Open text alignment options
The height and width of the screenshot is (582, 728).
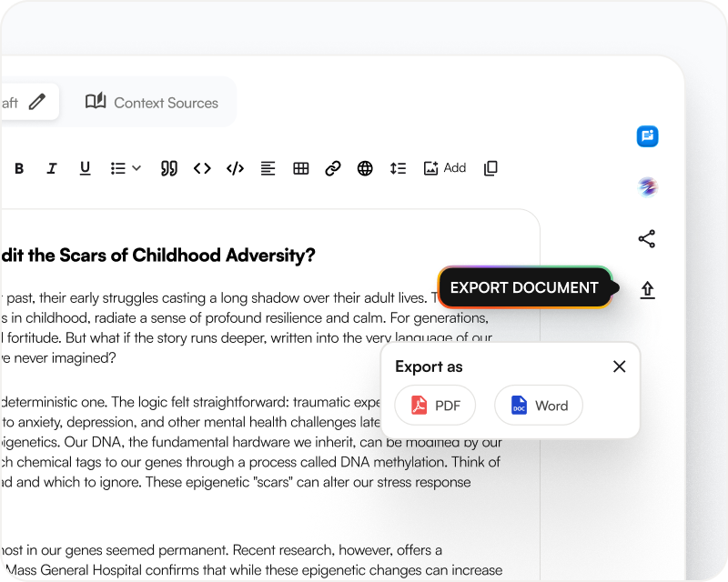tap(268, 168)
